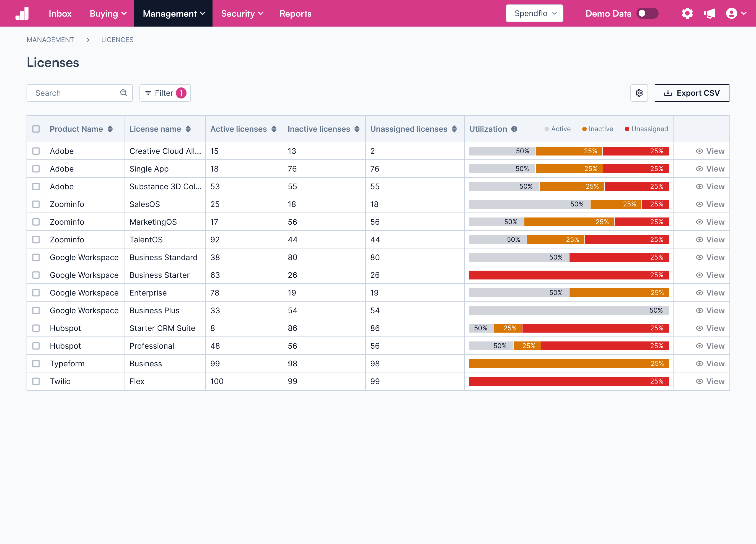The image size is (756, 544).
Task: Navigate to MANAGEMENT breadcrumb
Action: pyautogui.click(x=50, y=40)
